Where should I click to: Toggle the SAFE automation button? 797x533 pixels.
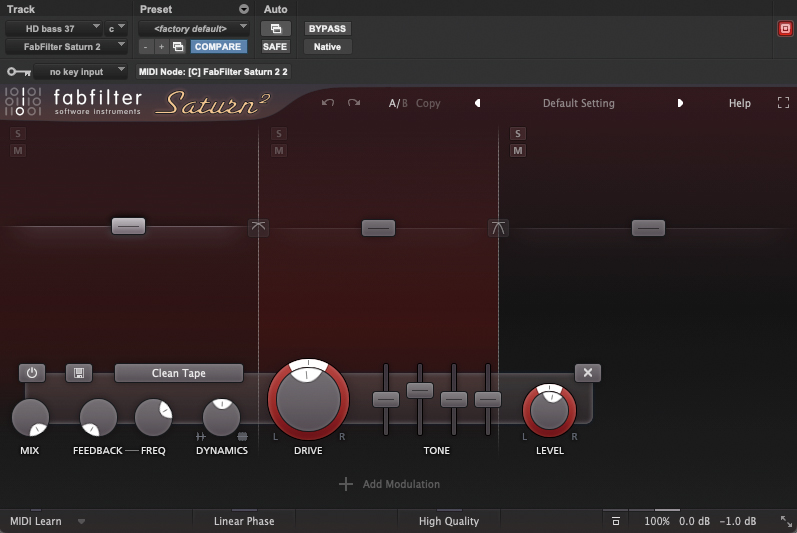[x=275, y=47]
